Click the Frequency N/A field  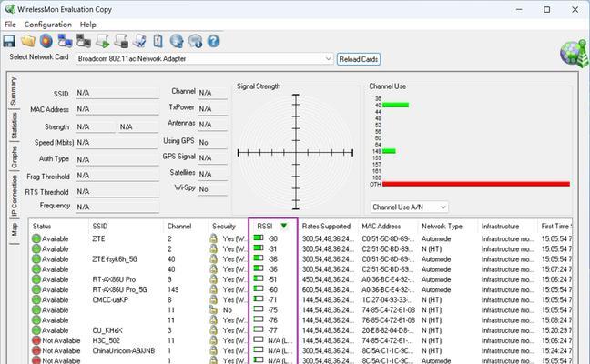click(117, 207)
